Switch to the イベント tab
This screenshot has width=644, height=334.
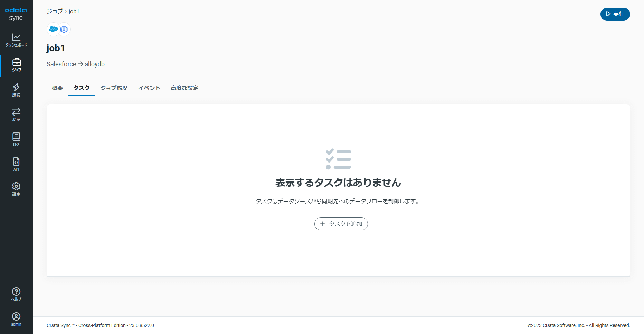tap(149, 88)
